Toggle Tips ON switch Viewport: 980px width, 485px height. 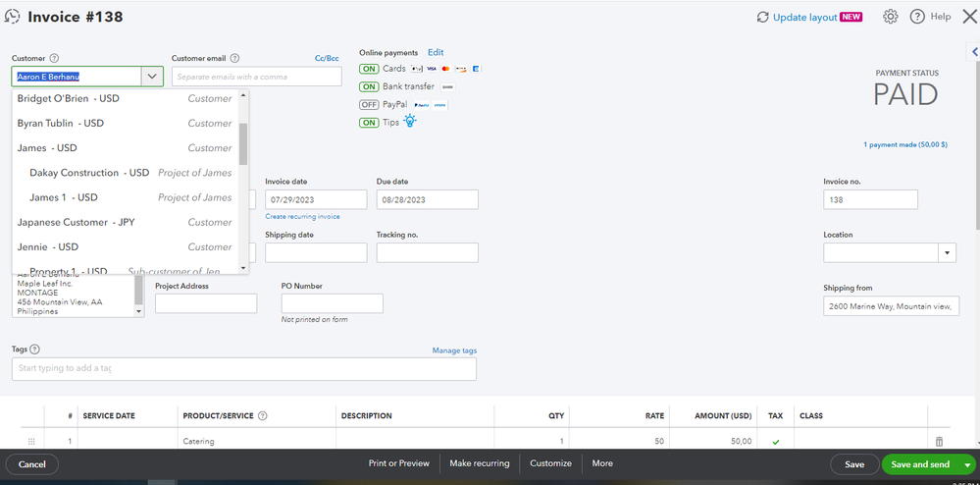click(369, 123)
